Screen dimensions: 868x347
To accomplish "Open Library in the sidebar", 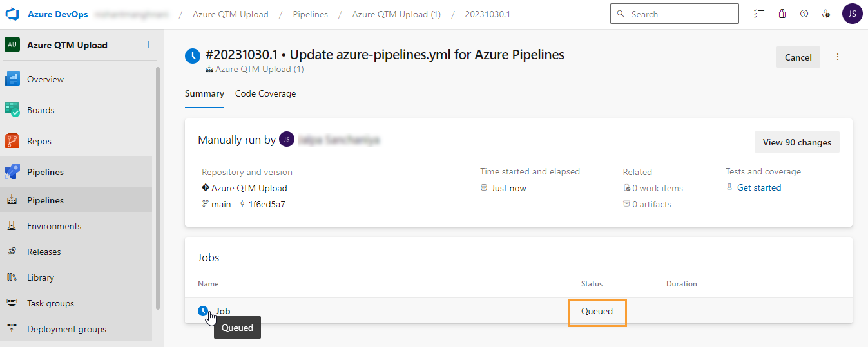I will click(40, 277).
